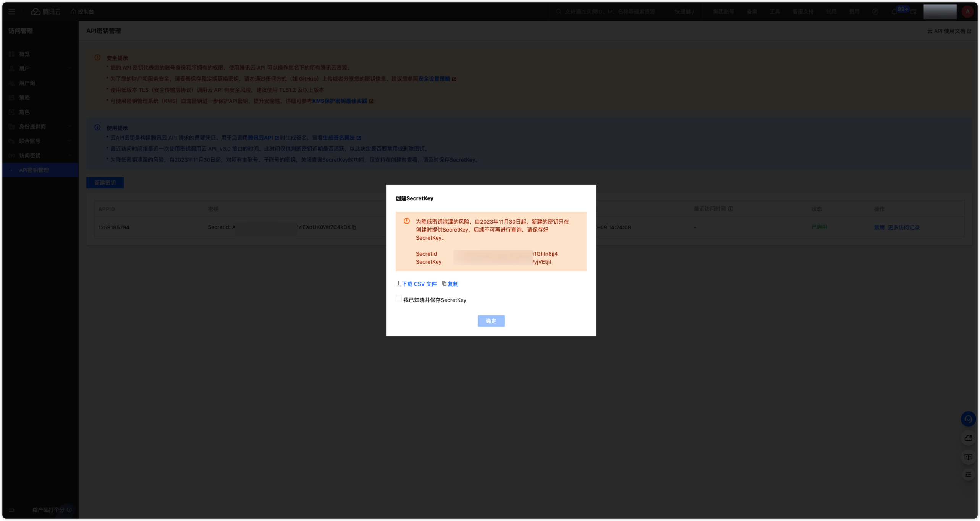Click the resource search input field
This screenshot has height=521, width=980.
611,11
